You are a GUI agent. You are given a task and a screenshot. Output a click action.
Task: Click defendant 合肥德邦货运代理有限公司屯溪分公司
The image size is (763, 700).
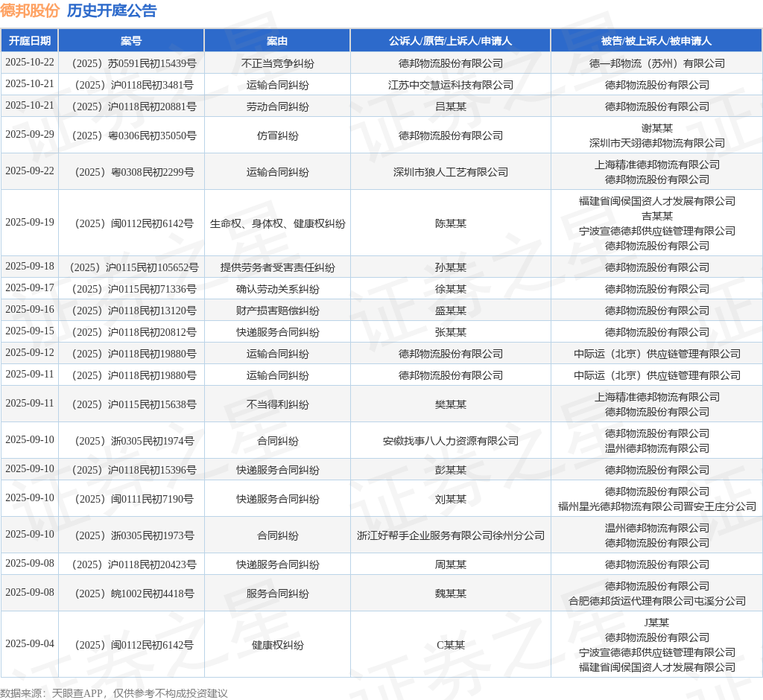(657, 601)
